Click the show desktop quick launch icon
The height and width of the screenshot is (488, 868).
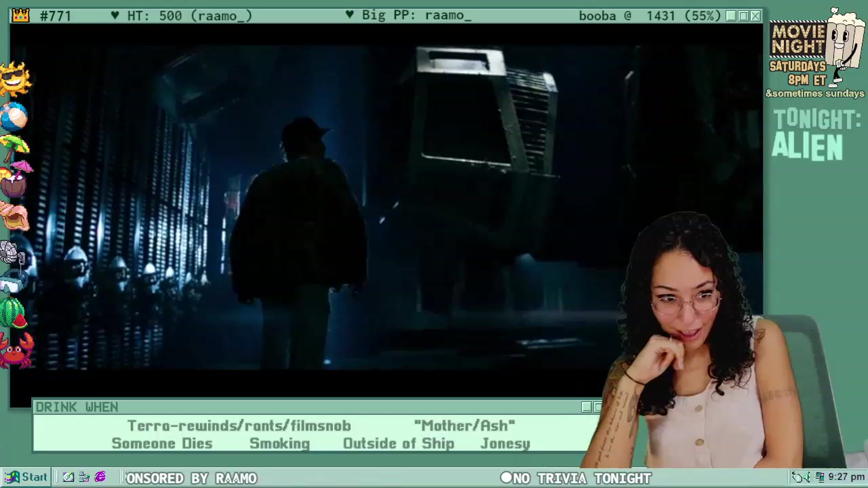pos(84,477)
